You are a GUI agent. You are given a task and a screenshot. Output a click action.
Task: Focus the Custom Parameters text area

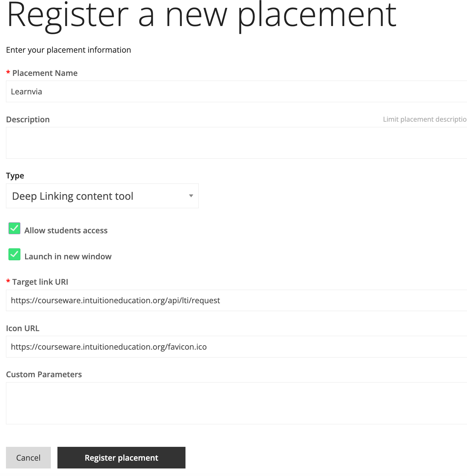[236, 403]
